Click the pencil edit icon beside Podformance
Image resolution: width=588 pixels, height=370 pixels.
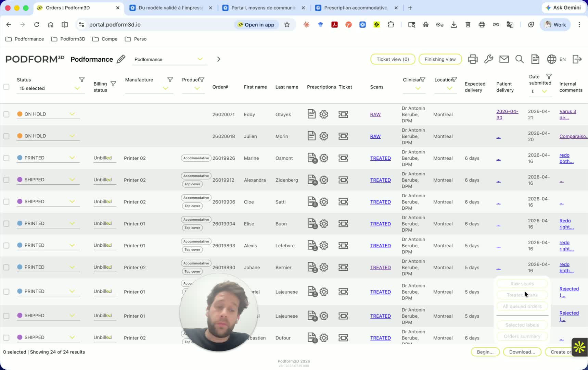click(121, 59)
